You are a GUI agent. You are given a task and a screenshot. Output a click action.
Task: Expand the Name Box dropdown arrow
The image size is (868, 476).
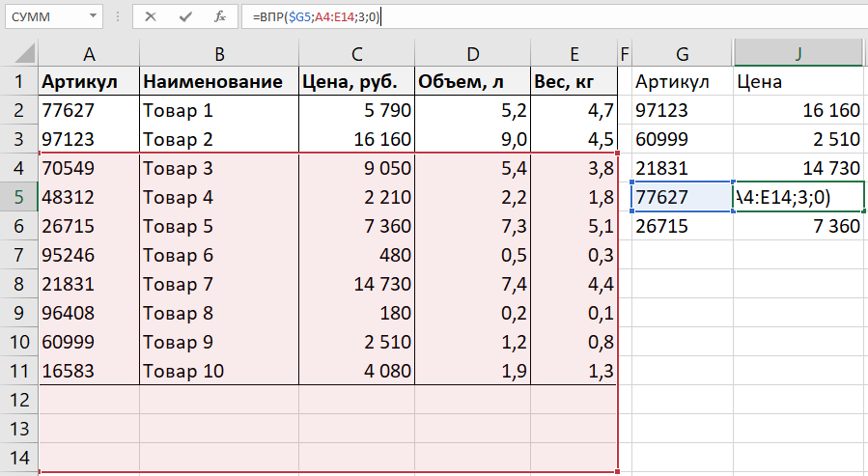[91, 17]
